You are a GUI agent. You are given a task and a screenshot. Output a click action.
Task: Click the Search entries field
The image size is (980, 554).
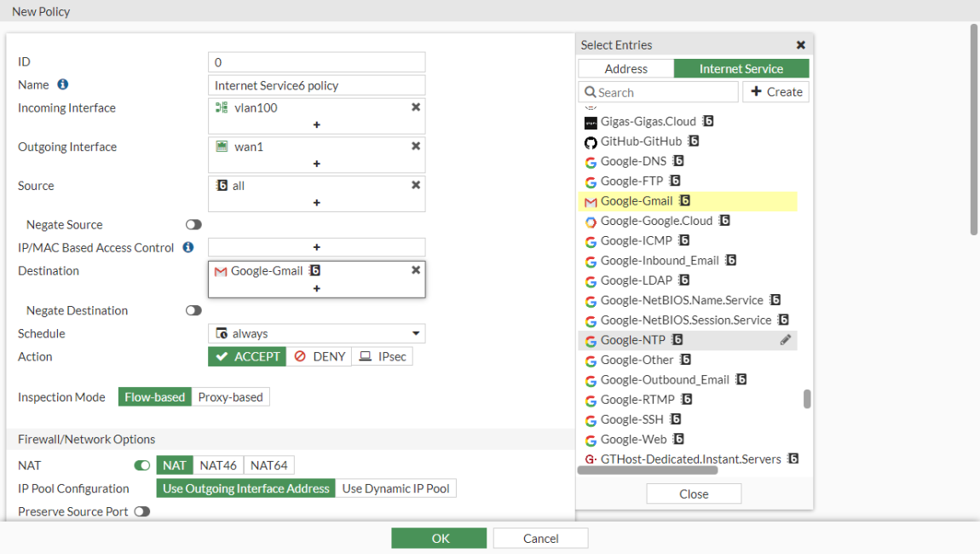659,92
